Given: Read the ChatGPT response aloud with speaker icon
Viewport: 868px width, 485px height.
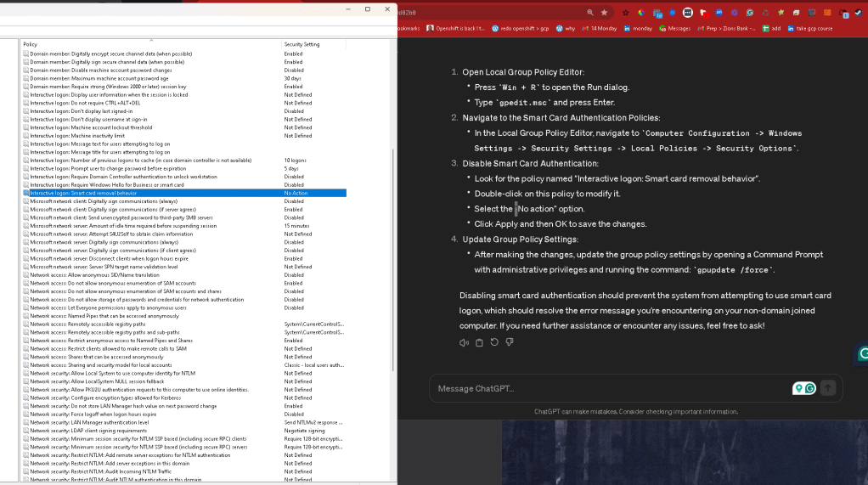Looking at the screenshot, I should pyautogui.click(x=464, y=342).
